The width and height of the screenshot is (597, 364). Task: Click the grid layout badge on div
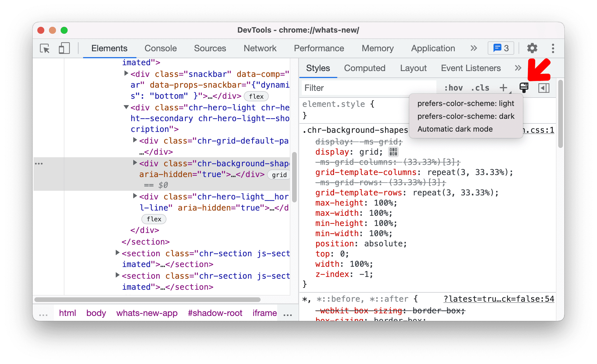[x=278, y=174]
